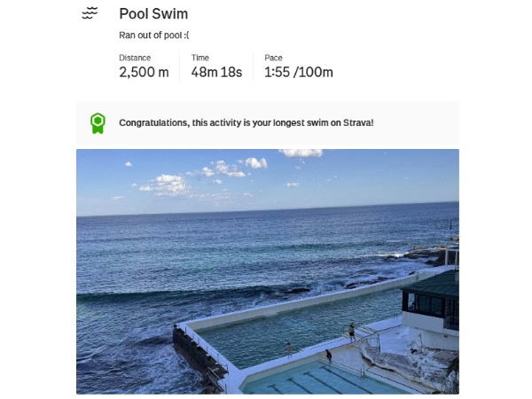
Task: Click the Congratulations longest swim message
Action: coord(246,122)
